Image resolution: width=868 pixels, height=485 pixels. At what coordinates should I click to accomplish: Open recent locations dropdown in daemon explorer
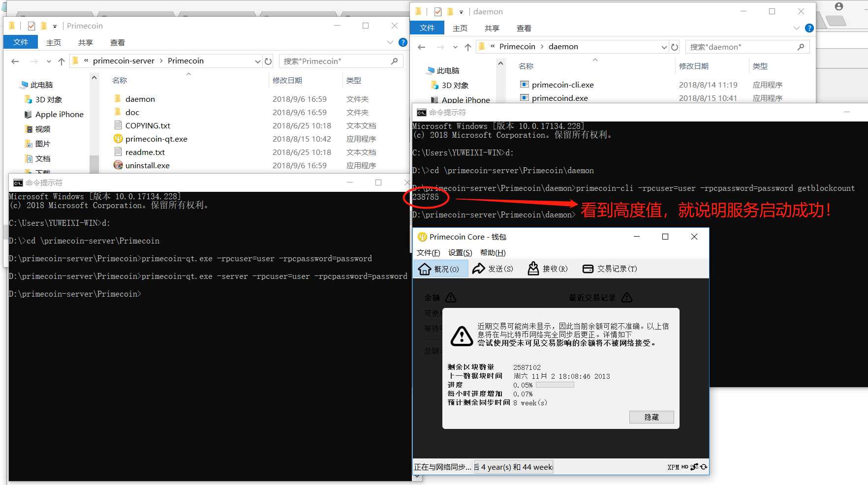click(455, 47)
